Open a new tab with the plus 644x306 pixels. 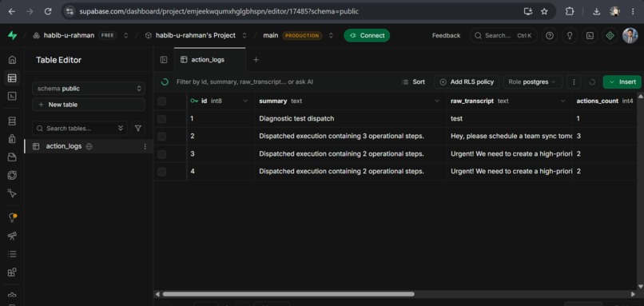(256, 60)
